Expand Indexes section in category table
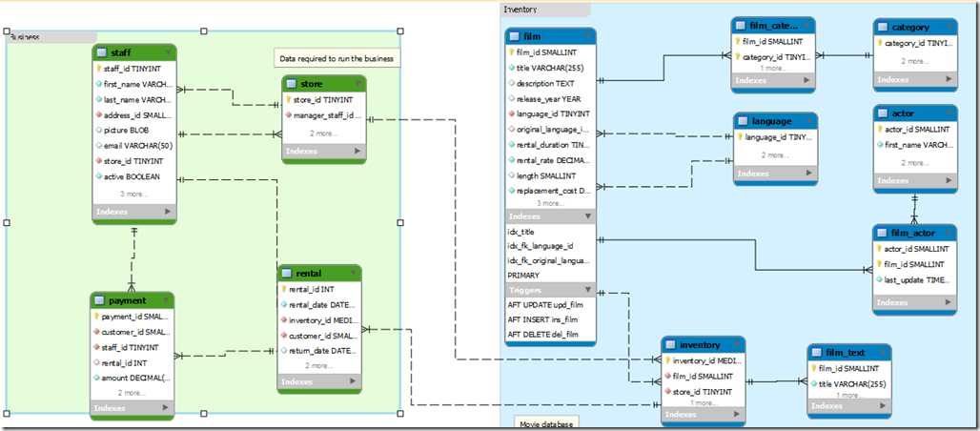 (949, 79)
